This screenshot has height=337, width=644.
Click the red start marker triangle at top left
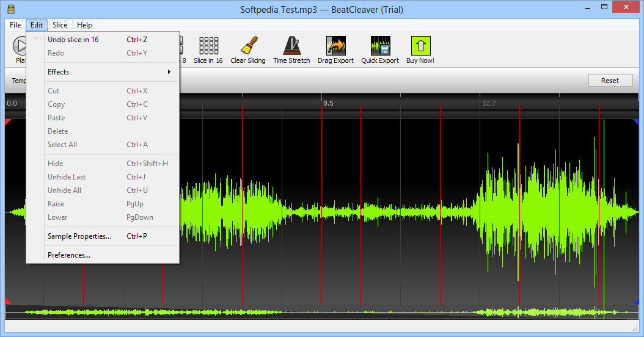point(7,122)
